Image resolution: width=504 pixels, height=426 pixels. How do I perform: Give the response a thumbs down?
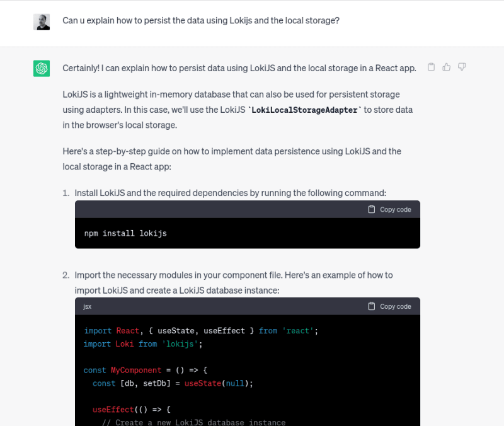point(462,67)
